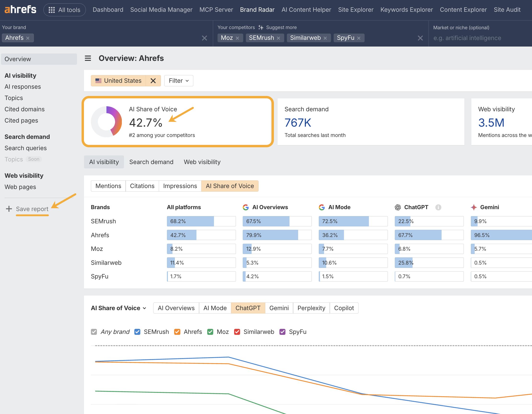This screenshot has height=414, width=532.
Task: Open the All tools grid menu
Action: 64,10
